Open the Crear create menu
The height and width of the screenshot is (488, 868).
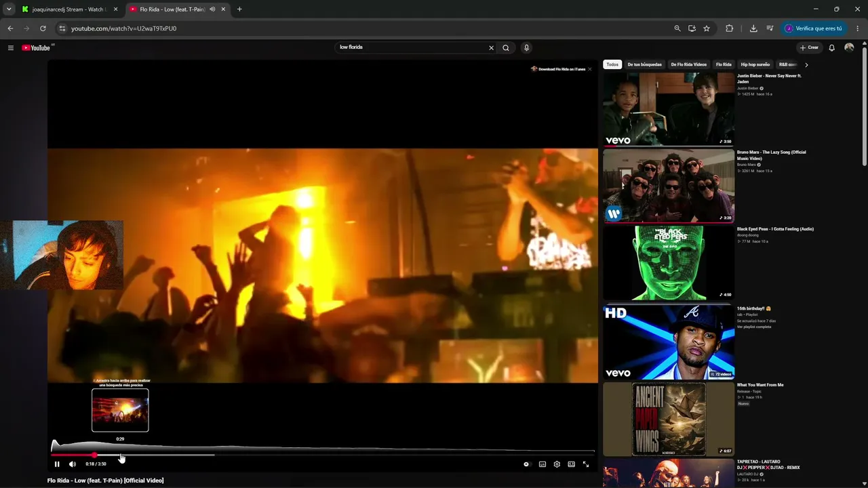(x=809, y=47)
